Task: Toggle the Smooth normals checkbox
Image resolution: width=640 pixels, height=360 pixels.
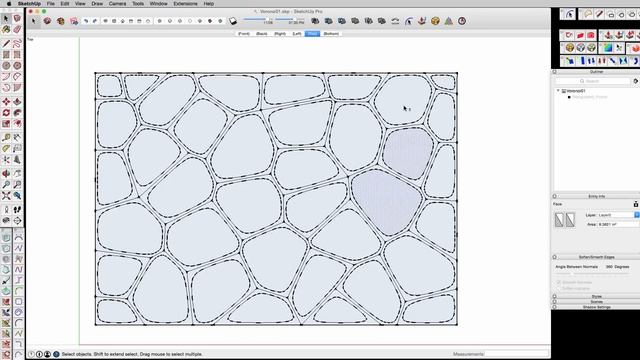Action: coord(559,282)
